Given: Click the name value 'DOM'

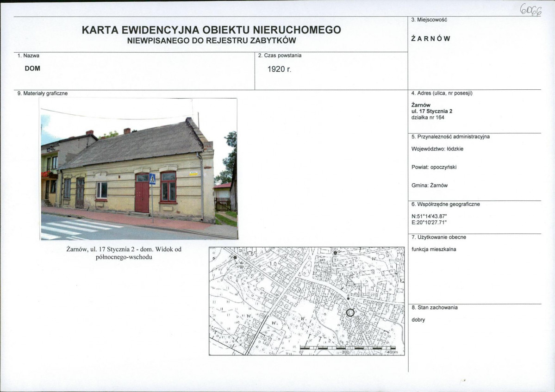Looking at the screenshot, I should coord(32,68).
